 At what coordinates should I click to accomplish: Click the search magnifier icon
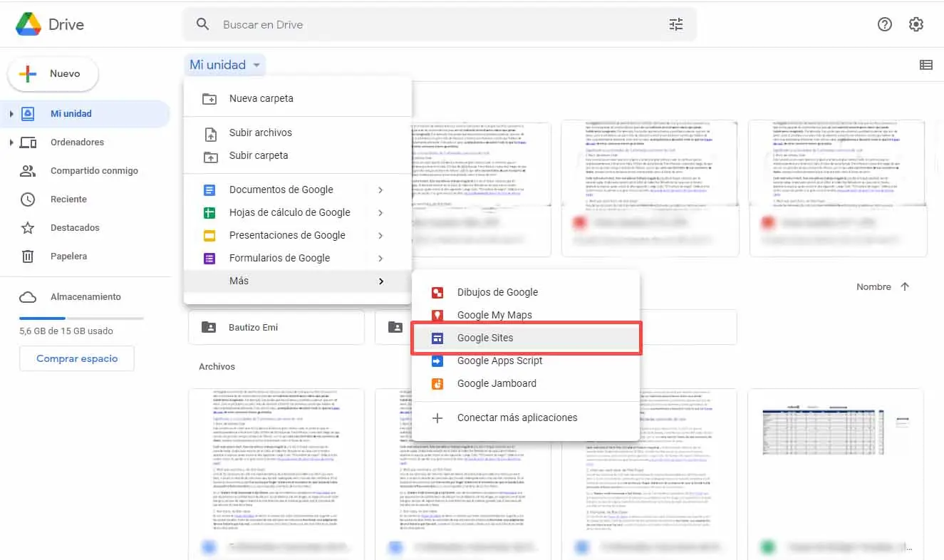(x=203, y=24)
